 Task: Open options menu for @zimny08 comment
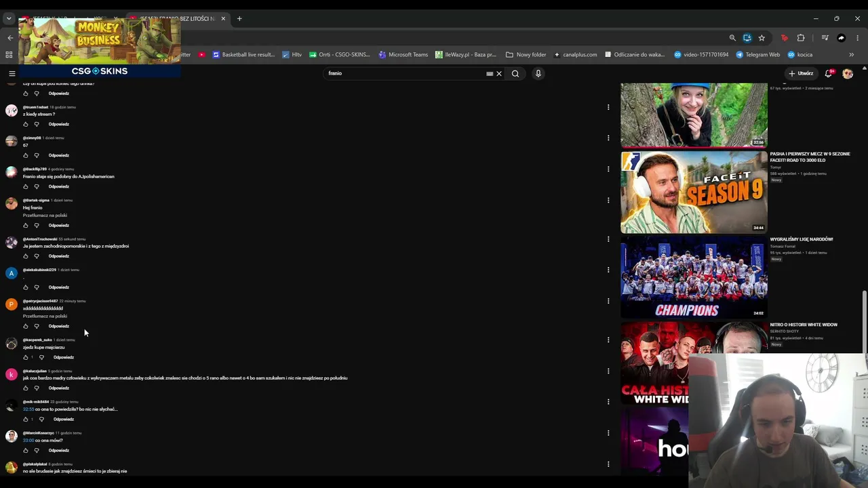tap(608, 138)
